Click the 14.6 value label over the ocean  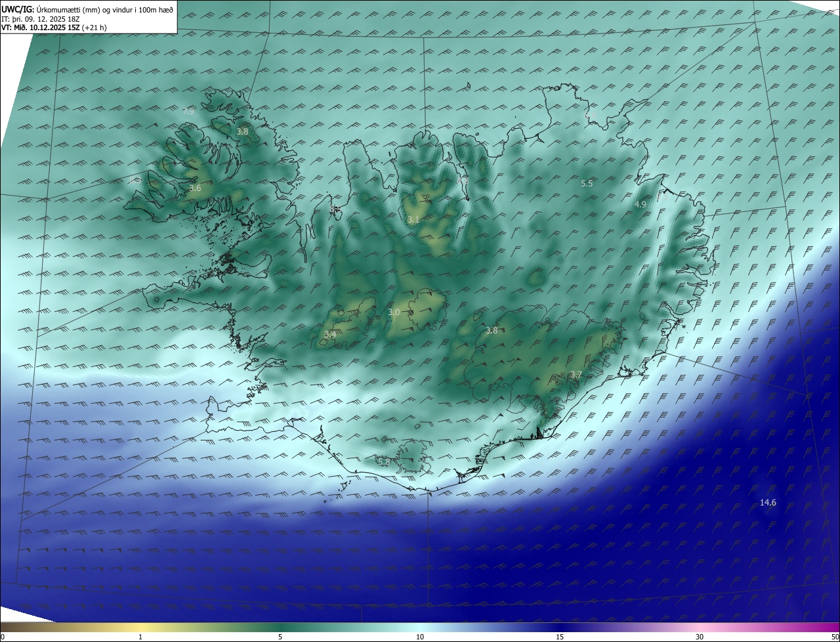(768, 503)
